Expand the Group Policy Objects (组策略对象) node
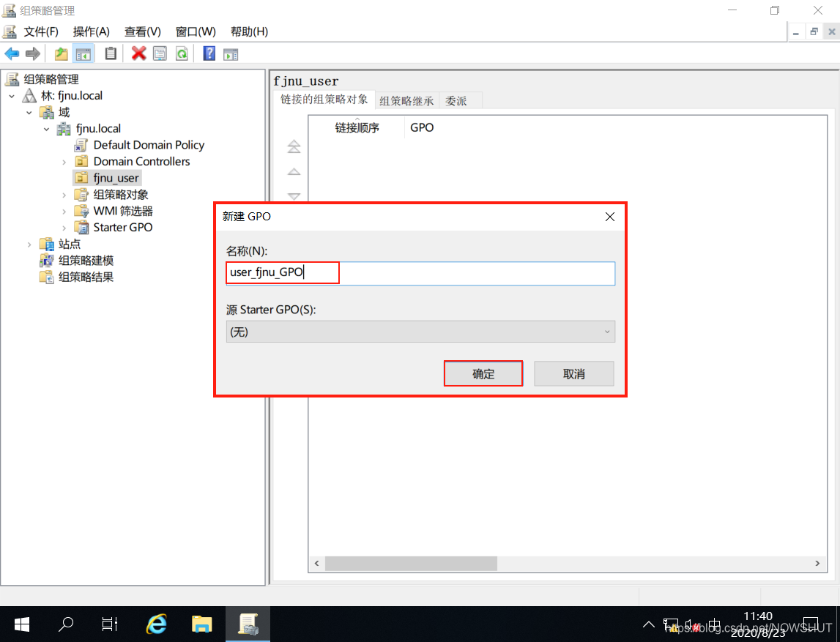 coord(64,195)
